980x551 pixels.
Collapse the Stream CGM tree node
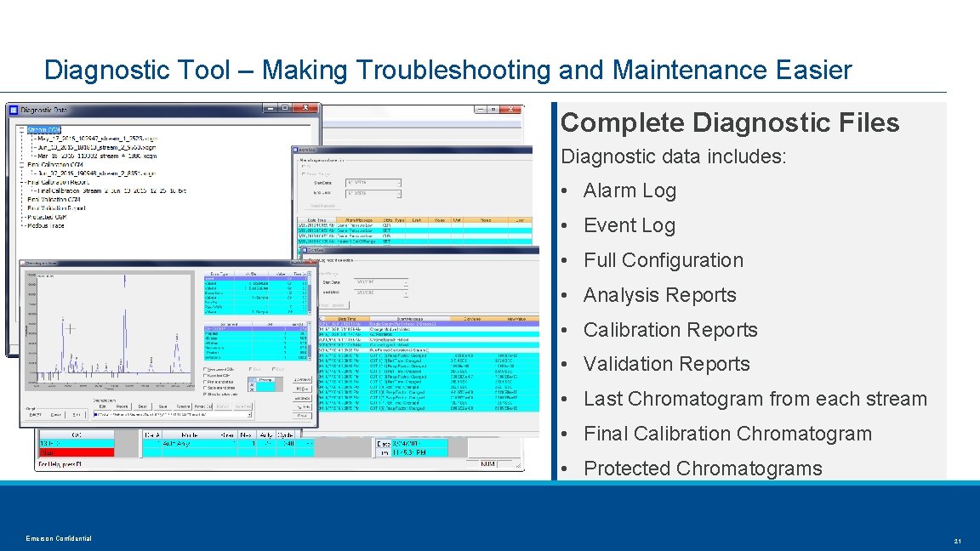(22, 130)
